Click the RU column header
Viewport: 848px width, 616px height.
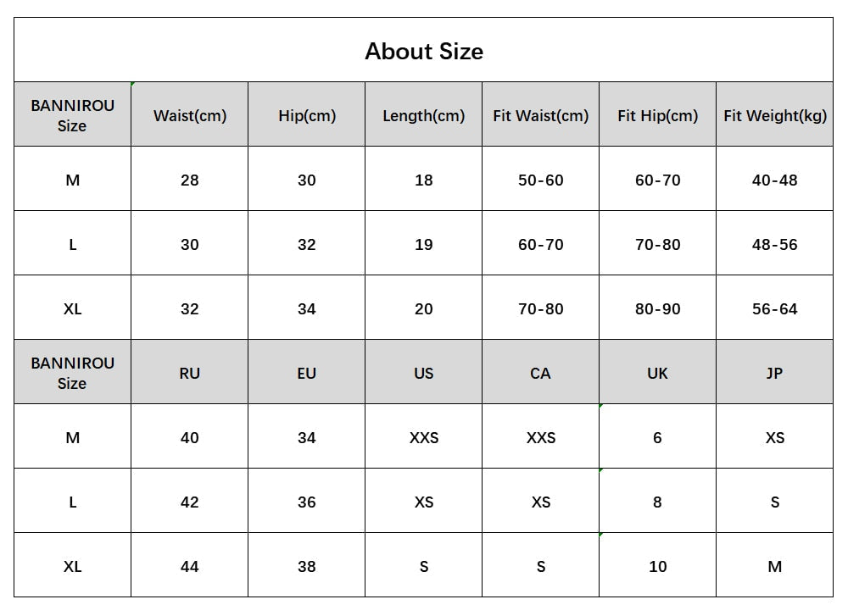[190, 373]
